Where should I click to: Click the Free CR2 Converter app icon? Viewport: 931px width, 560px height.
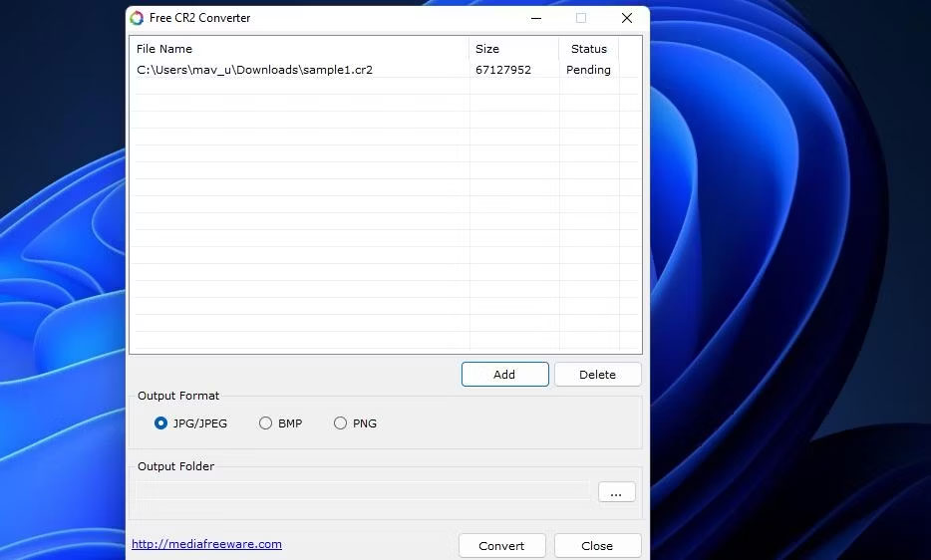(138, 18)
